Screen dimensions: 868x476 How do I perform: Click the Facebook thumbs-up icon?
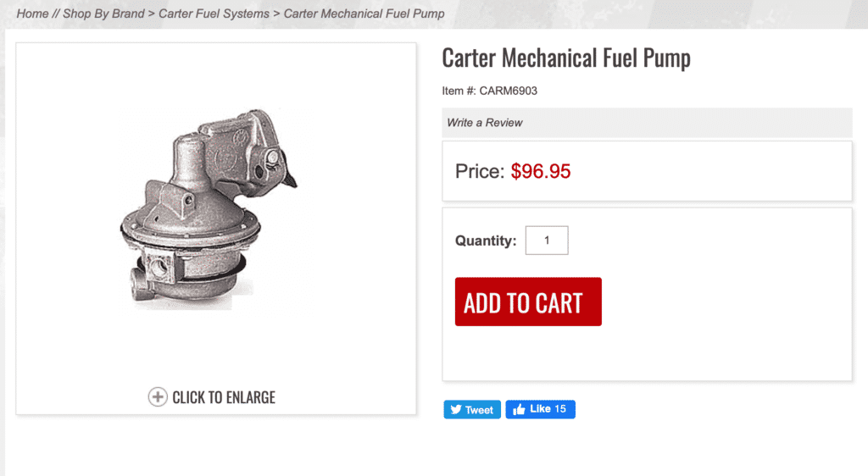[x=519, y=410]
